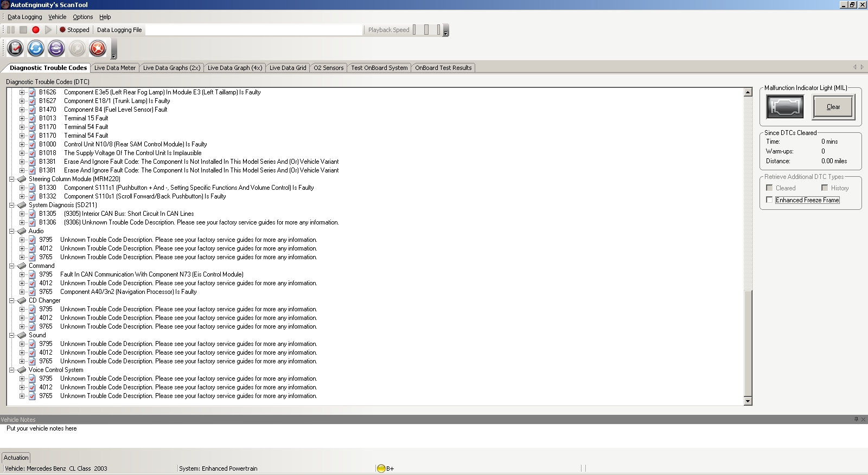Click the Steering Column Module chip icon
868x475 pixels.
click(x=22, y=179)
